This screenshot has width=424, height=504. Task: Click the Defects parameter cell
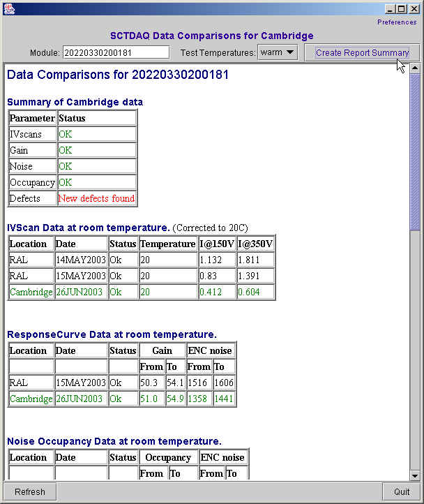coord(33,198)
